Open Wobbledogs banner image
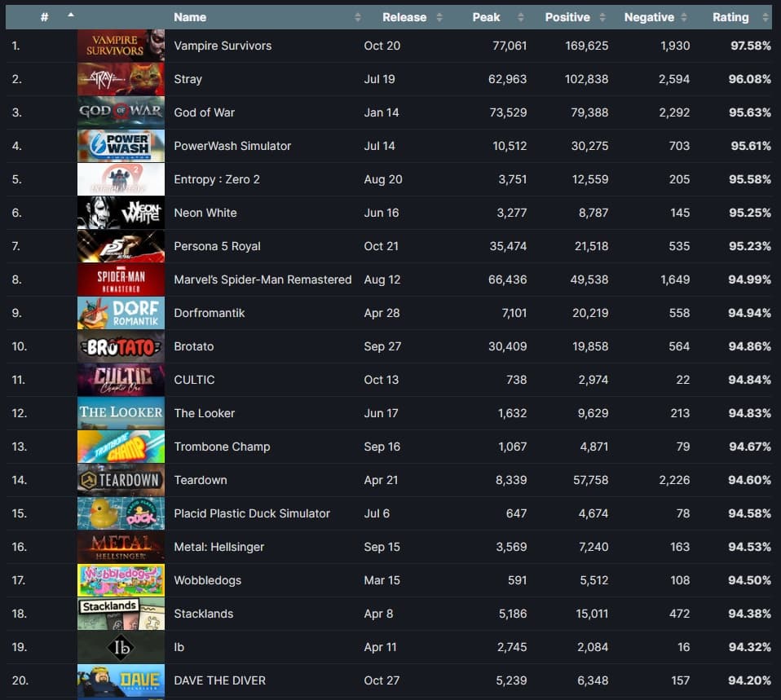Screen dimensions: 781x700 (121, 579)
